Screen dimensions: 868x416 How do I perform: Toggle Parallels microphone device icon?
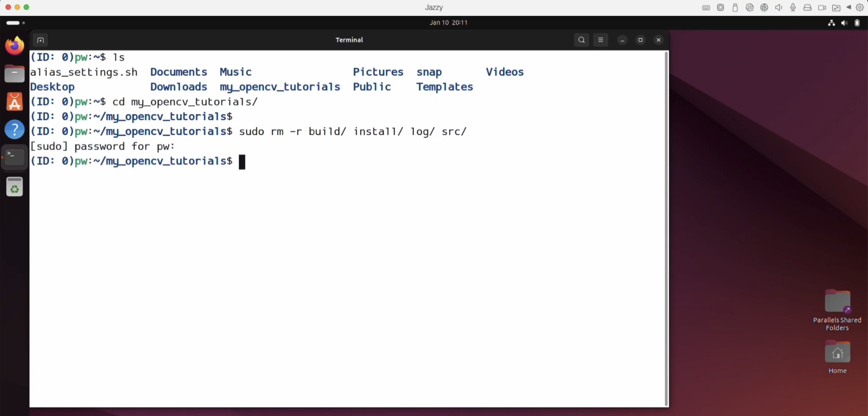point(793,8)
